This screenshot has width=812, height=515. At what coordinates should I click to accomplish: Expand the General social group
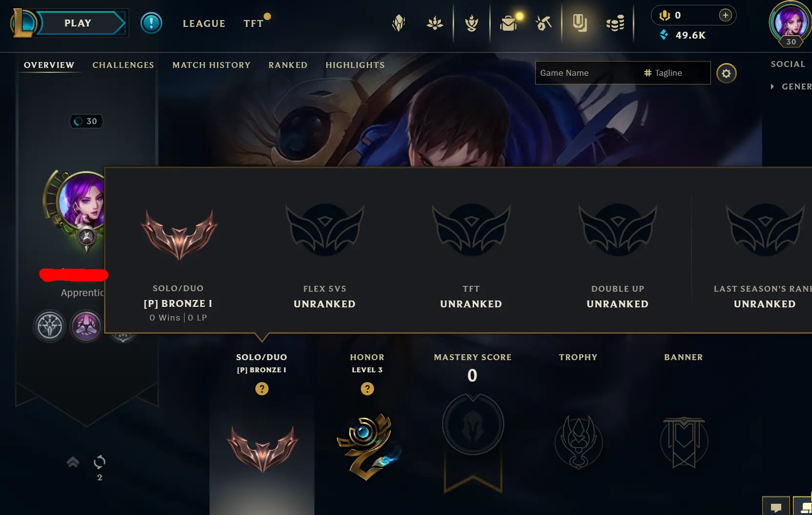click(791, 86)
